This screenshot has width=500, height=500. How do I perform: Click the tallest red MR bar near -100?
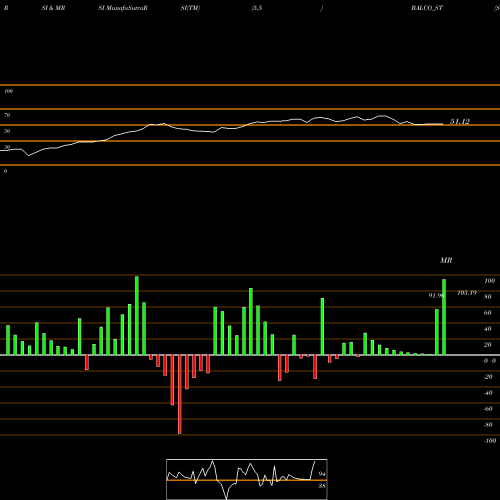(180, 394)
